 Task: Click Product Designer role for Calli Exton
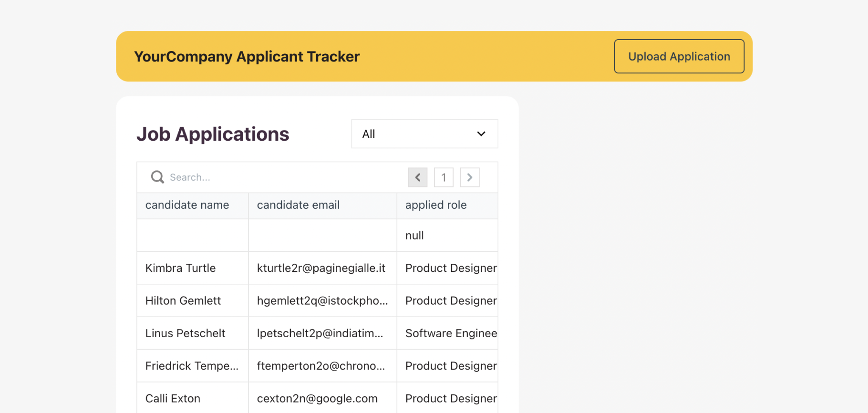coord(447,398)
